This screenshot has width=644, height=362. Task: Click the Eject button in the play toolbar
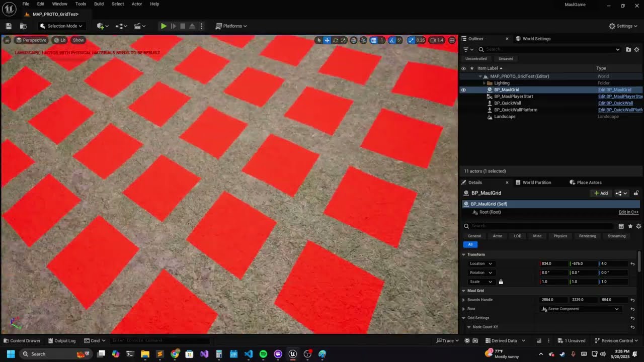click(x=192, y=26)
